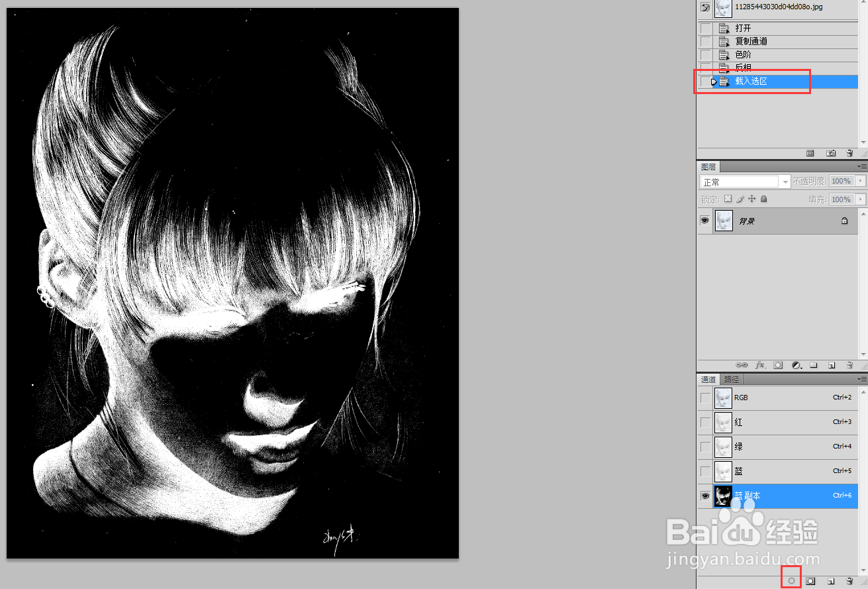Open blend mode dropdown 正常
Screen dimensions: 868x589
click(745, 182)
